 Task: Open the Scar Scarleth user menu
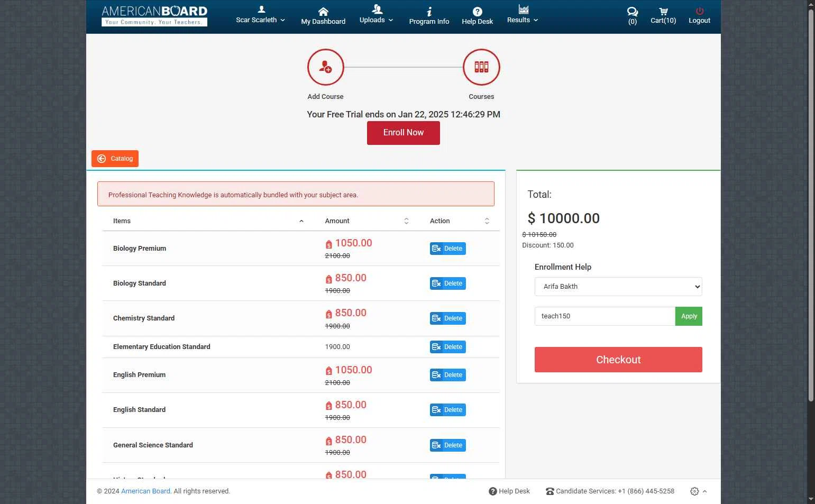[261, 15]
